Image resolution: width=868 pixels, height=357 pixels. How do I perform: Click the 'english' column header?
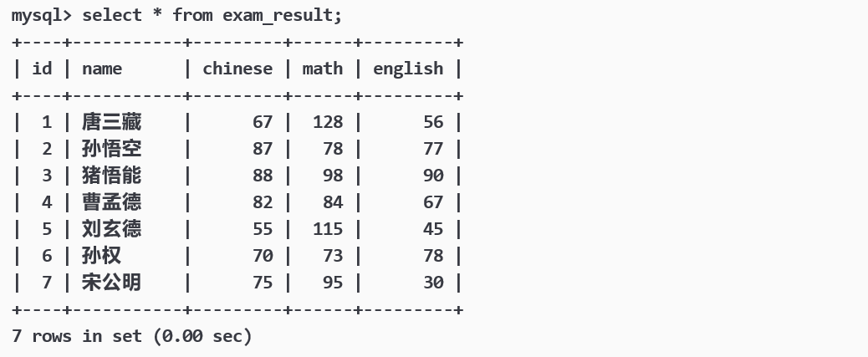pyautogui.click(x=408, y=69)
